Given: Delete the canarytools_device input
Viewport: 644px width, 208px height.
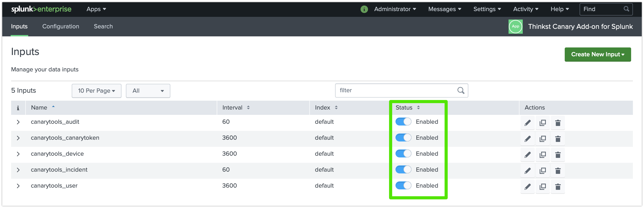Looking at the screenshot, I should tap(558, 155).
